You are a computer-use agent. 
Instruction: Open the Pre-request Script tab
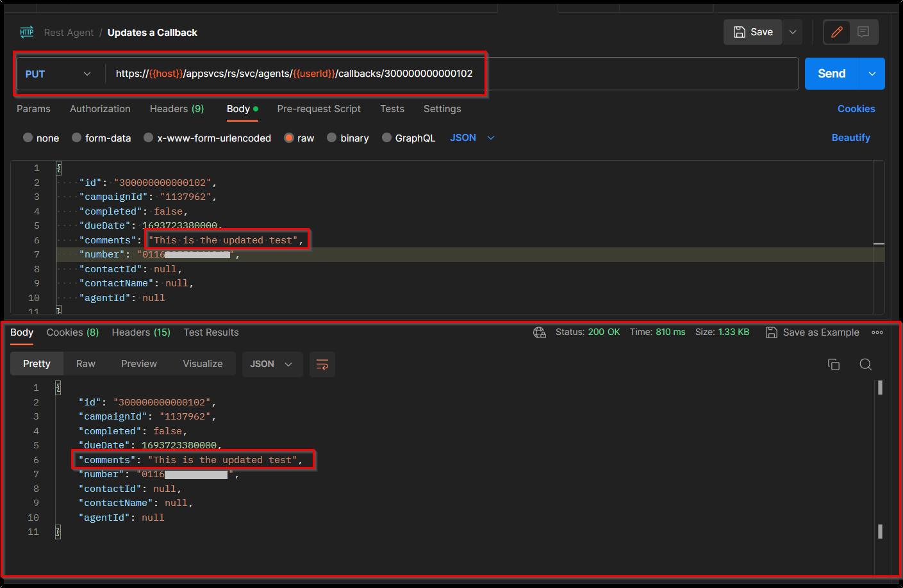pyautogui.click(x=319, y=109)
